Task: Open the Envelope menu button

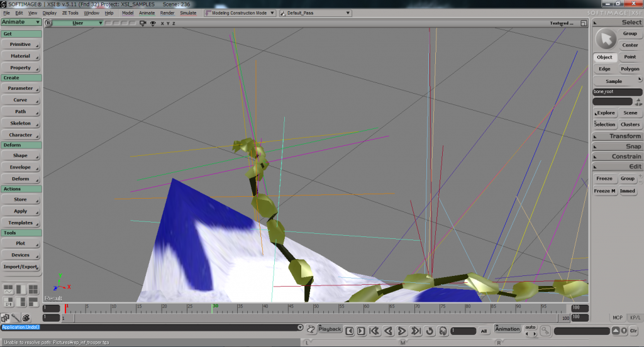Action: coord(21,167)
